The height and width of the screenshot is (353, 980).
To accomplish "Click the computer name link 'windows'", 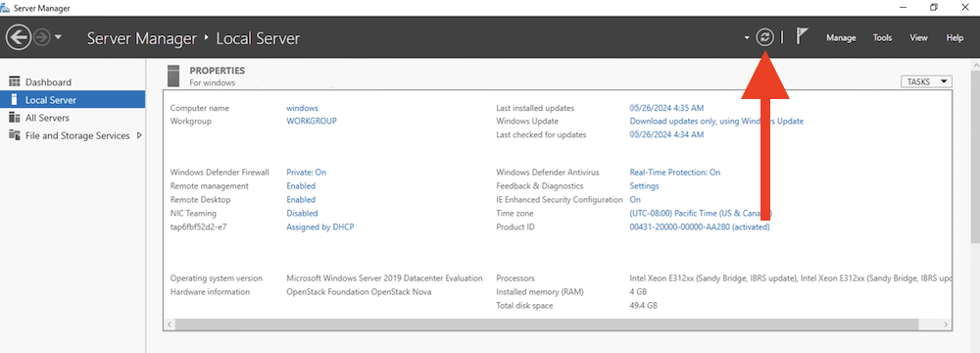I will click(x=302, y=108).
